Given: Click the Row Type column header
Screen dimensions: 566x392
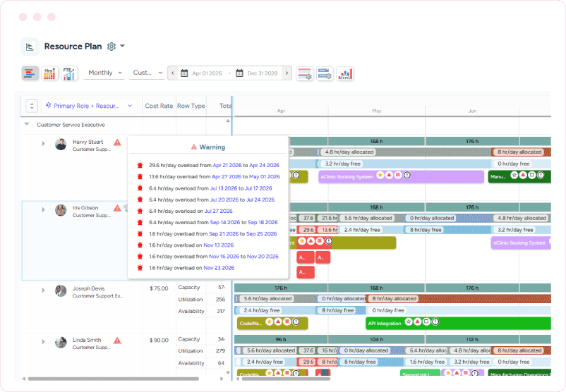Looking at the screenshot, I should tap(191, 106).
